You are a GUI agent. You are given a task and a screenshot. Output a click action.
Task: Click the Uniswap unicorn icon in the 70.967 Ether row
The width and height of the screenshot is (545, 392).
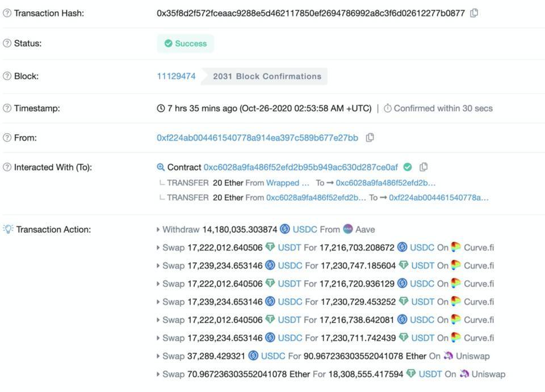pos(464,374)
